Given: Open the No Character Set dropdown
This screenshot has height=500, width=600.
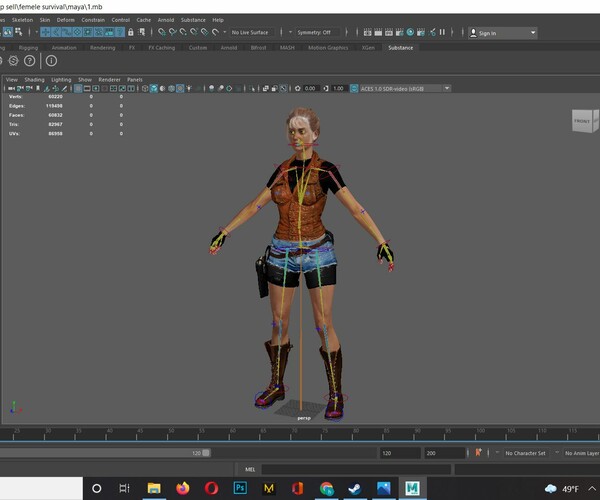Looking at the screenshot, I should 525,453.
